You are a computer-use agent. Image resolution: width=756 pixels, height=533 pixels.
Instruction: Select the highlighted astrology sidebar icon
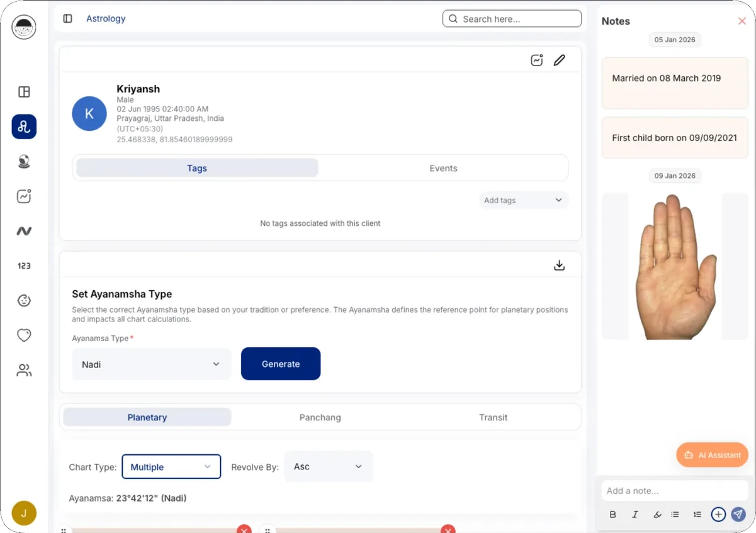point(24,126)
